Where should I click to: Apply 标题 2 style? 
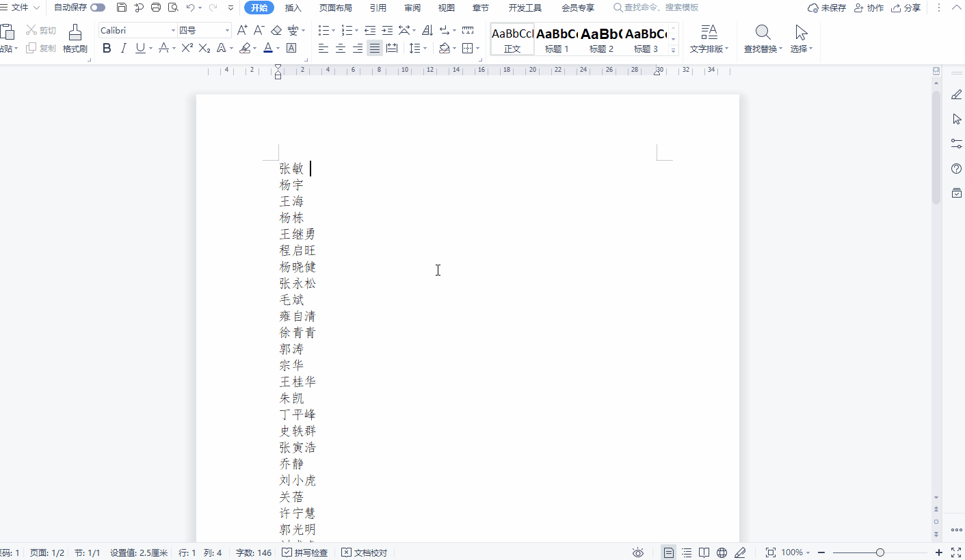tap(602, 40)
